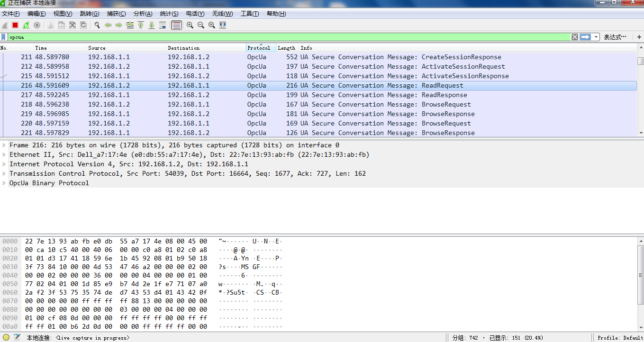The image size is (644, 342).
Task: Sort by the No. column header
Action: 17,48
